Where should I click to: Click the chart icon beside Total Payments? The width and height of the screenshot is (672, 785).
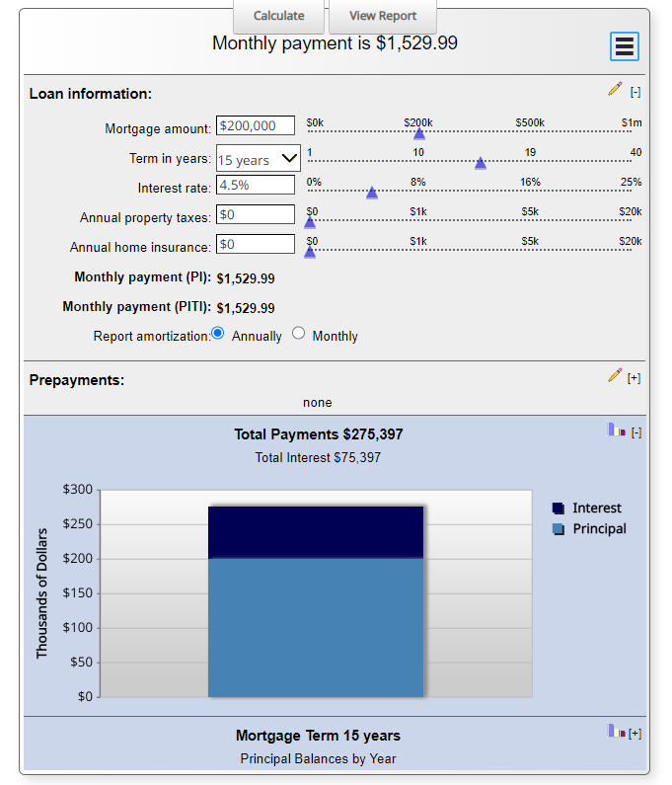coord(616,431)
